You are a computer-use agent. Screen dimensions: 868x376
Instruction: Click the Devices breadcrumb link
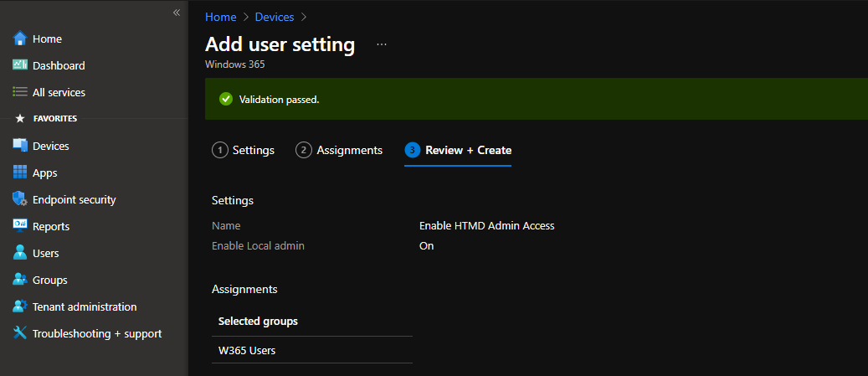tap(274, 17)
